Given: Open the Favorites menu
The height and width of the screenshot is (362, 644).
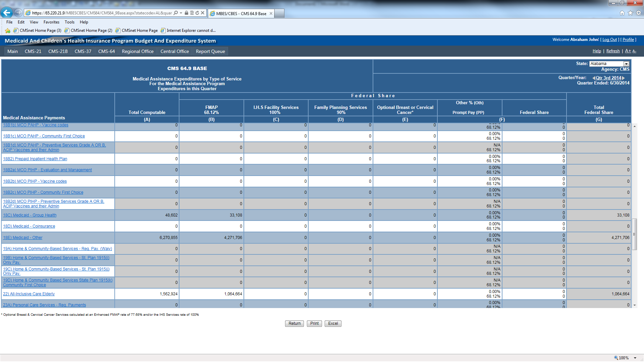Looking at the screenshot, I should click(x=51, y=22).
